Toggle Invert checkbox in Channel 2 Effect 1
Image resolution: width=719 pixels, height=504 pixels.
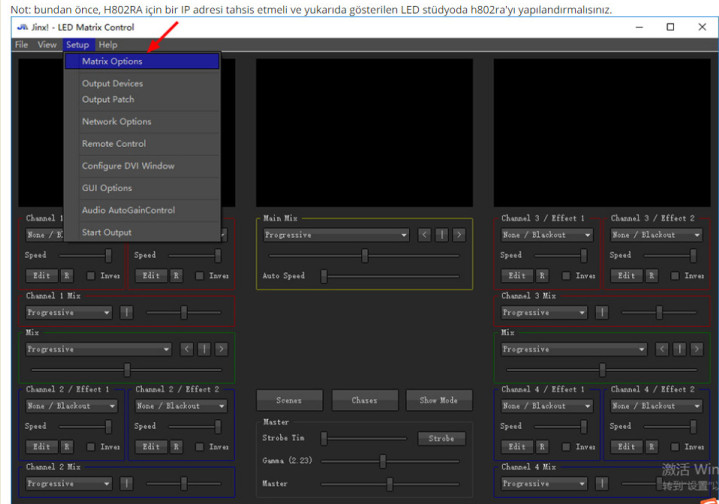click(92, 446)
